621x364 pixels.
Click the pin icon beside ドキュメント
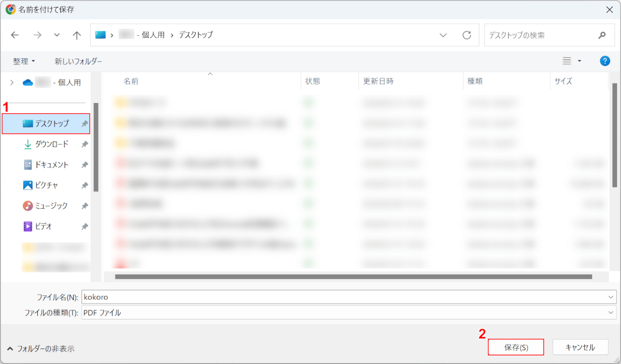tap(84, 165)
